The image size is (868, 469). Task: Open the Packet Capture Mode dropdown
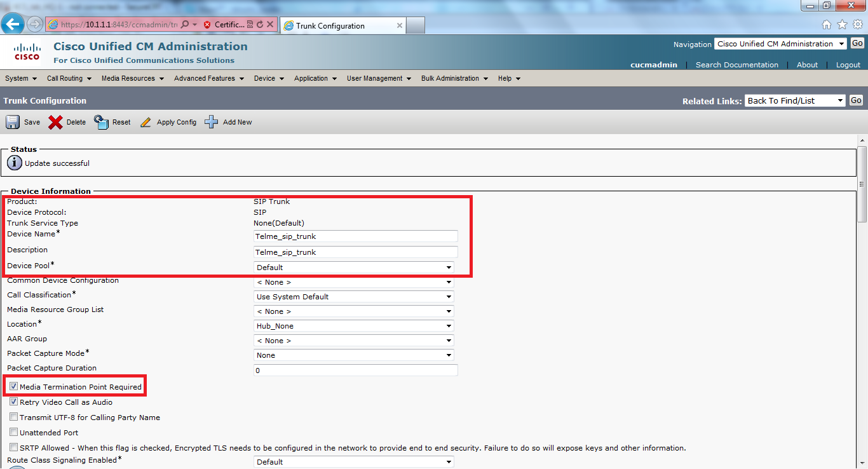tap(354, 355)
